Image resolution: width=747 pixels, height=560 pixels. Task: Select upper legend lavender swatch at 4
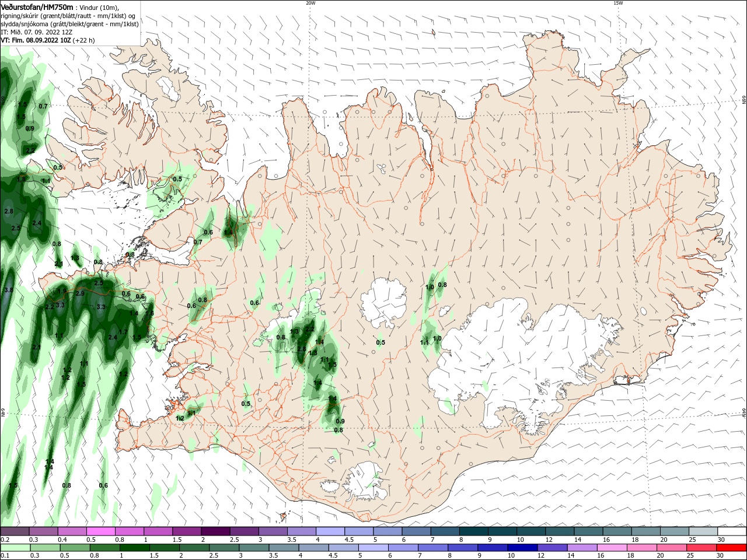click(330, 531)
